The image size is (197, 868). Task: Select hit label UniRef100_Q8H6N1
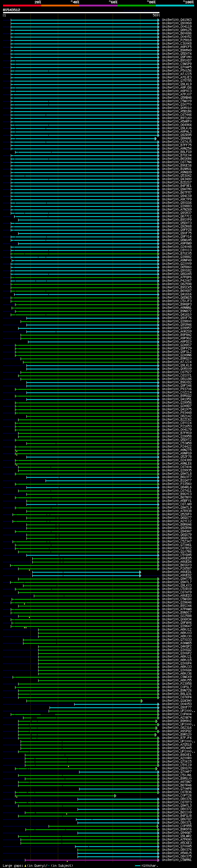tap(176, 139)
